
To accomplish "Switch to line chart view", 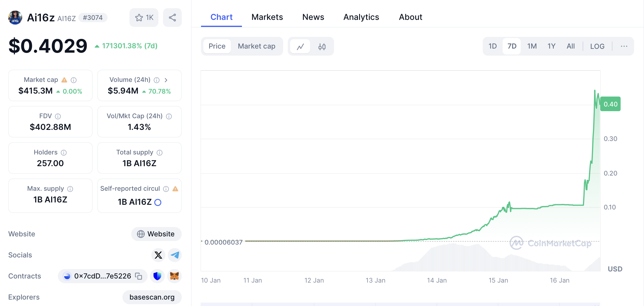I will 300,46.
